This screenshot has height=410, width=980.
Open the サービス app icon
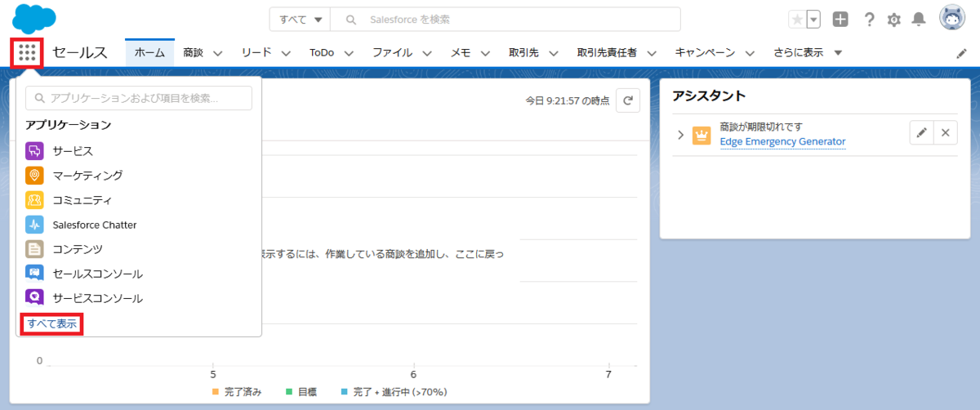[x=34, y=151]
